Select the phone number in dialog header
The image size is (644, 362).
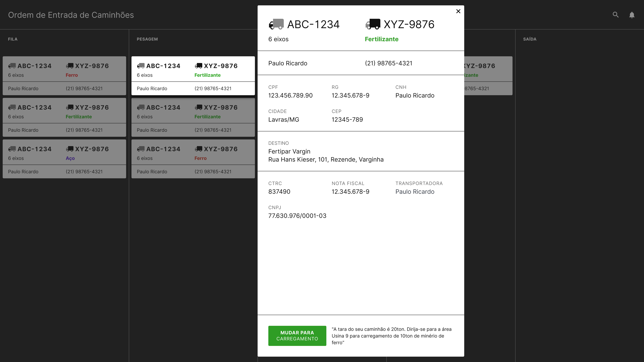coord(389,63)
